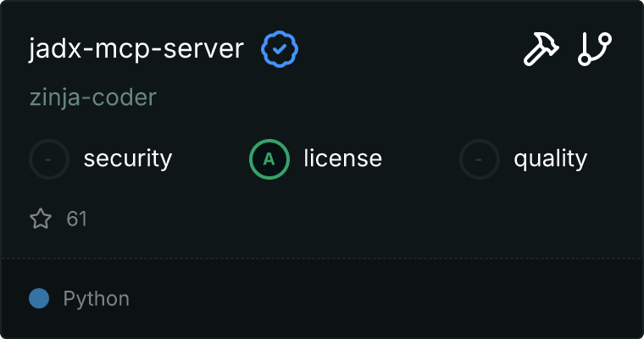Click the dashed divider above Python
The width and height of the screenshot is (644, 339).
pyautogui.click(x=322, y=258)
